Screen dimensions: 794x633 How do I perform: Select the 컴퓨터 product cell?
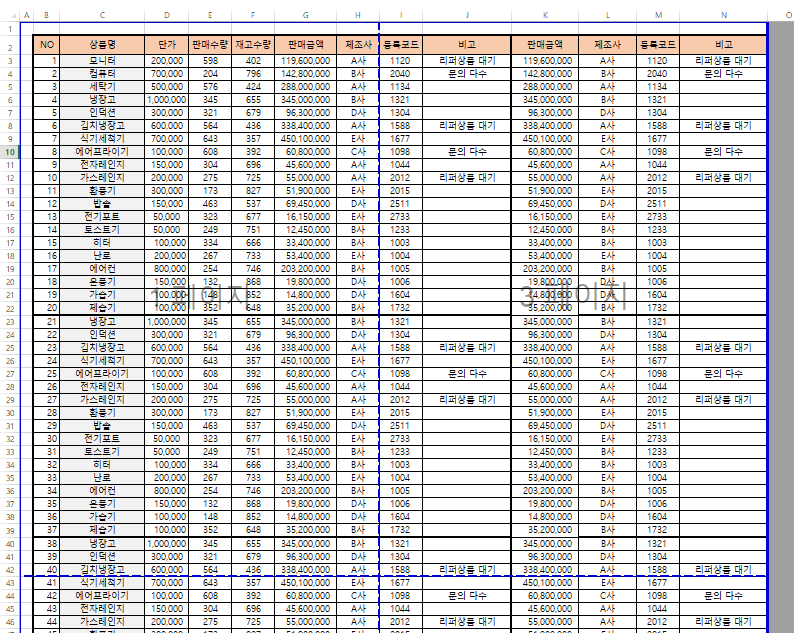pos(102,74)
